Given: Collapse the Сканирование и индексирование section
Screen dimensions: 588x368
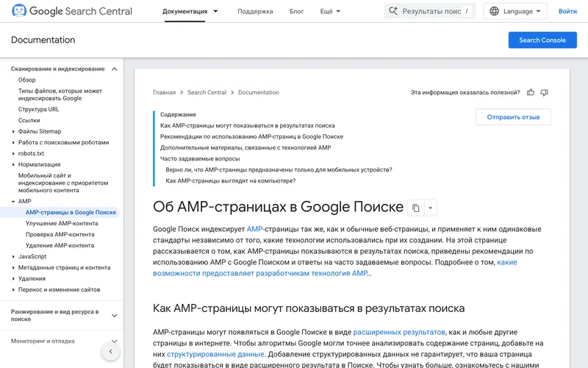Looking at the screenshot, I should tap(115, 69).
